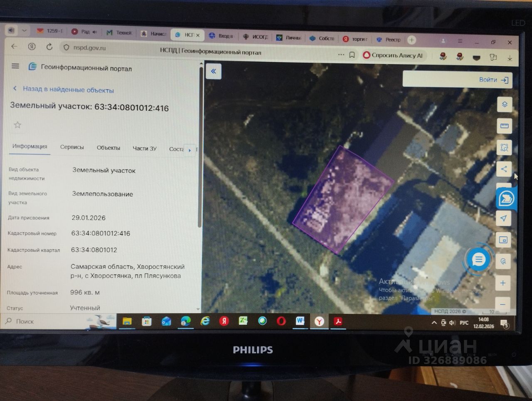The height and width of the screenshot is (401, 532).
Task: Open the page three-dots options
Action: [x=341, y=54]
